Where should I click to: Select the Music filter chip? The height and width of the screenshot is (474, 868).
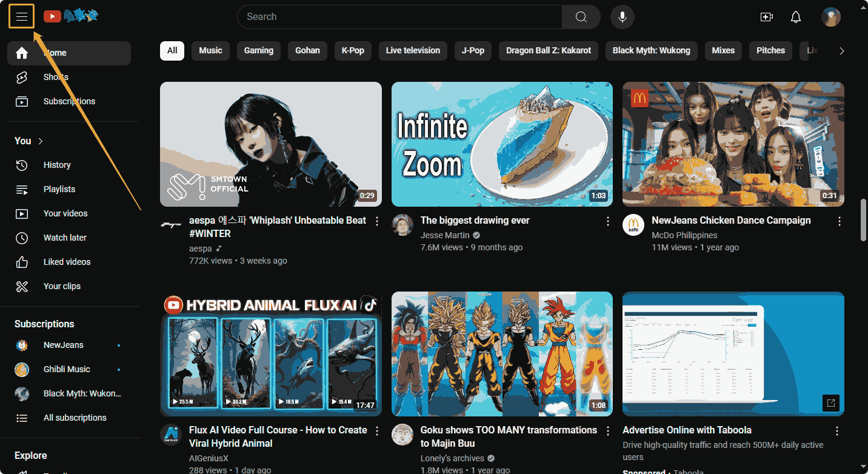point(210,51)
